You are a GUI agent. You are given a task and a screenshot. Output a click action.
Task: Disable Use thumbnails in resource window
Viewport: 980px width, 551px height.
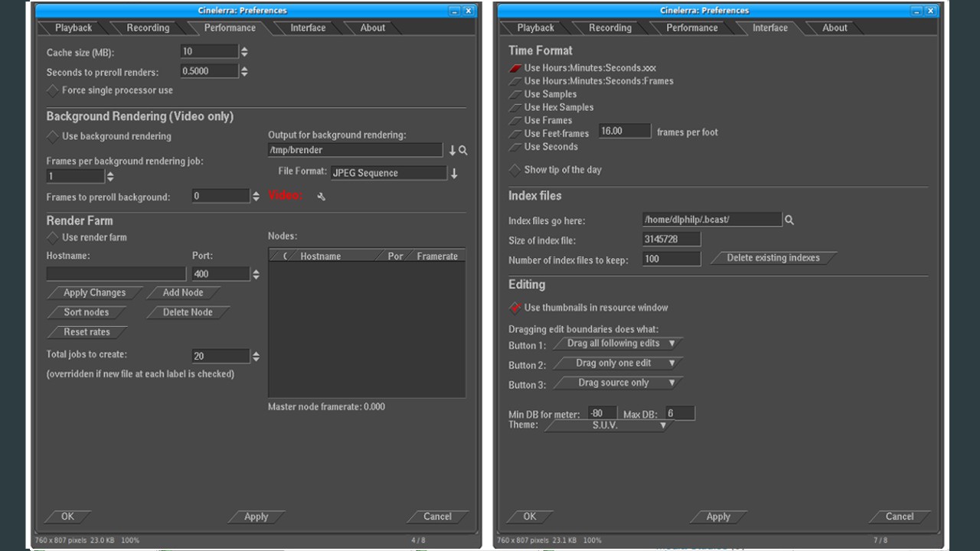pos(515,308)
